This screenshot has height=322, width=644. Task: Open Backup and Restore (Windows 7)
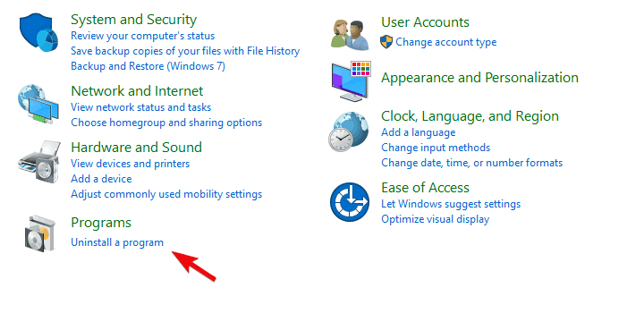click(x=148, y=66)
